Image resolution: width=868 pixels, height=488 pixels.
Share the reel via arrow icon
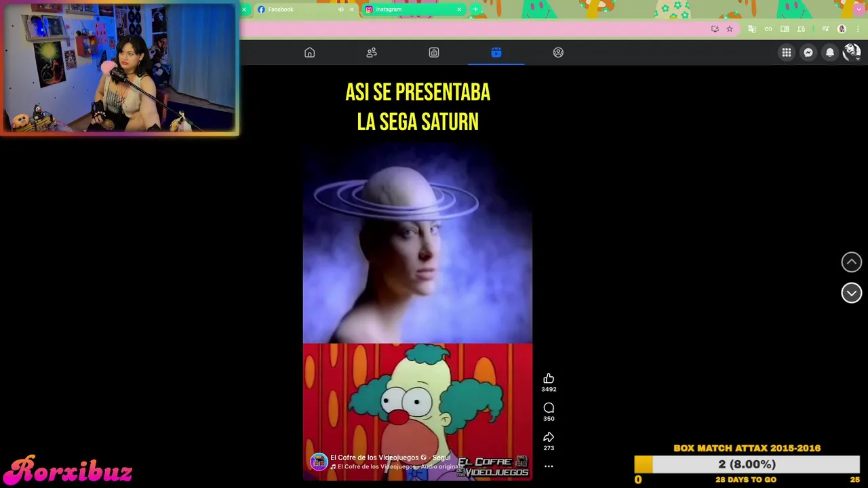[x=549, y=437]
